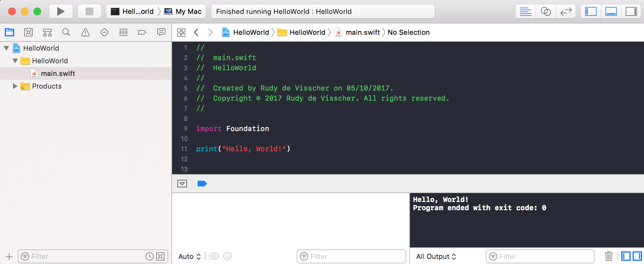Image resolution: width=644 pixels, height=264 pixels.
Task: Toggle the Utilities panel visibility
Action: pyautogui.click(x=631, y=12)
